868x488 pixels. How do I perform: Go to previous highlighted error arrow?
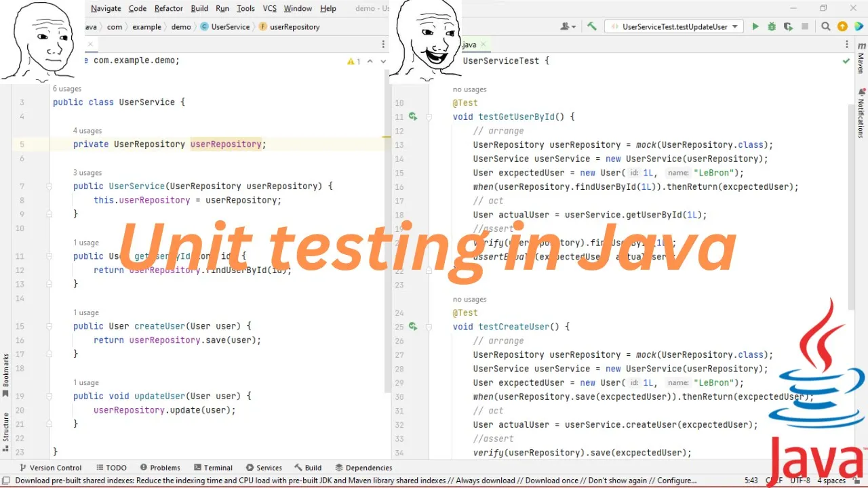pos(370,61)
